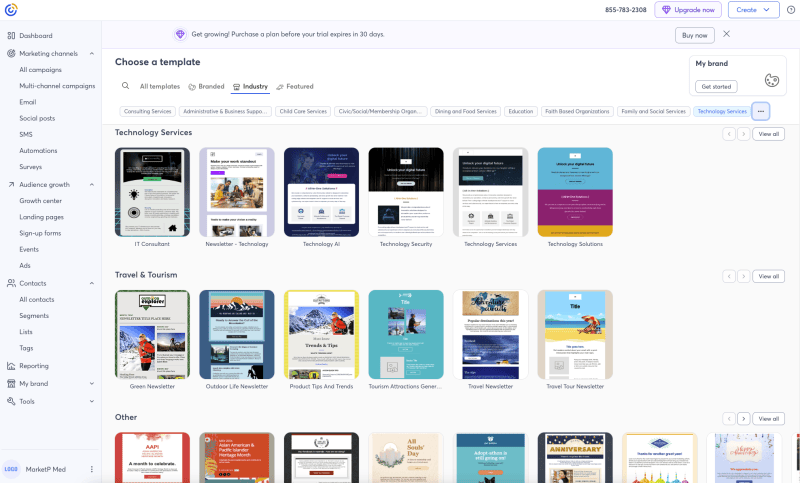Click the Audience growth arrow icon
The height and width of the screenshot is (483, 800).
[11, 185]
